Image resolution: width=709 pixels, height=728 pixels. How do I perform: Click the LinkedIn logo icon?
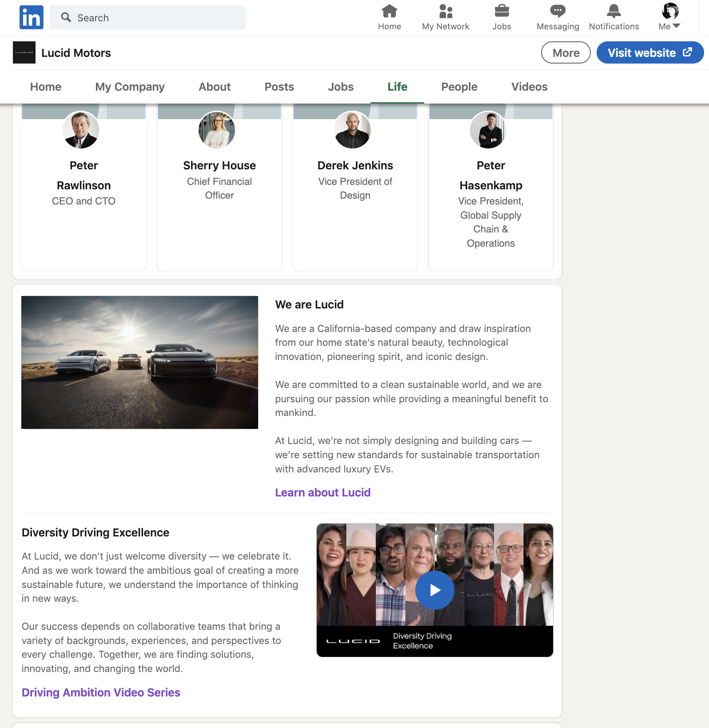32,17
